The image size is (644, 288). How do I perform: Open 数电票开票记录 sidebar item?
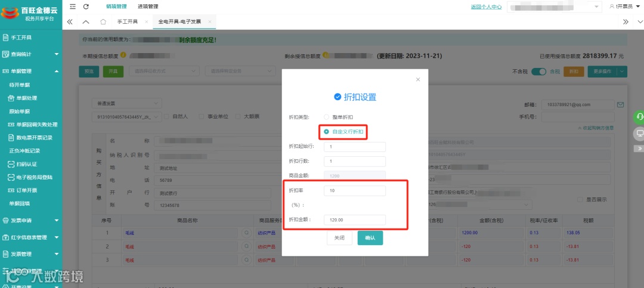pos(31,138)
